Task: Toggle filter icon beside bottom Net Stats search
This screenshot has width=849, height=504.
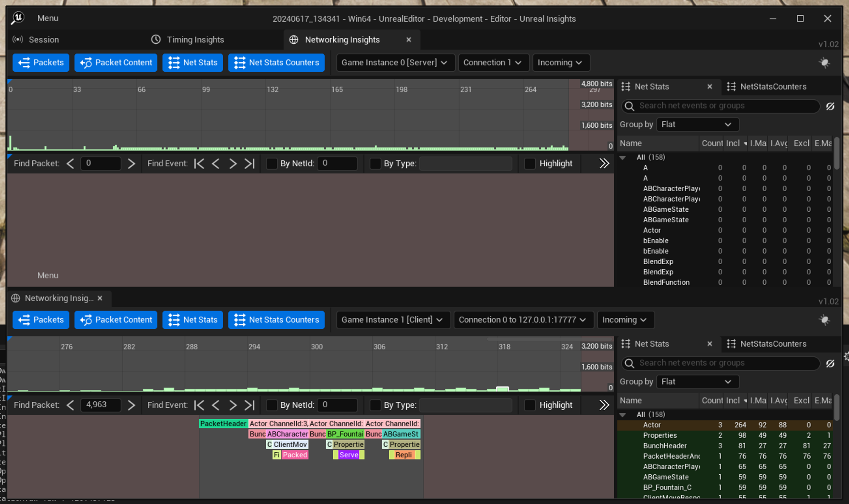Action: tap(830, 363)
